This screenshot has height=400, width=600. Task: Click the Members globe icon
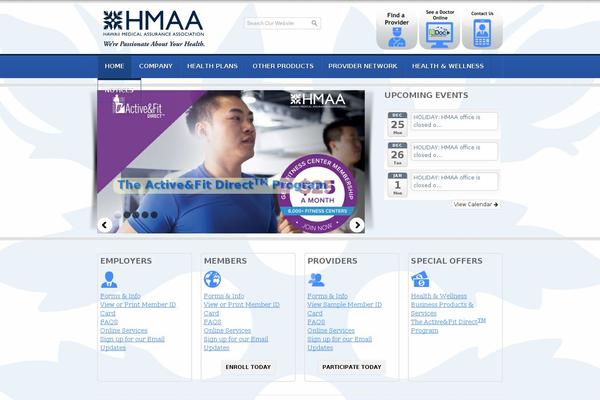point(212,279)
